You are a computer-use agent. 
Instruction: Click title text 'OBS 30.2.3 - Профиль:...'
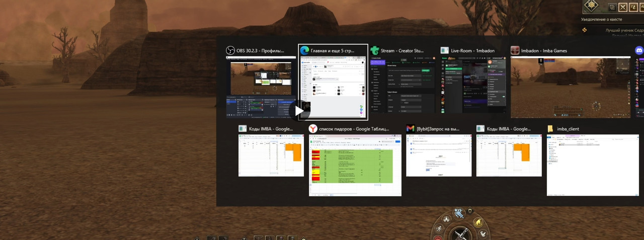260,51
